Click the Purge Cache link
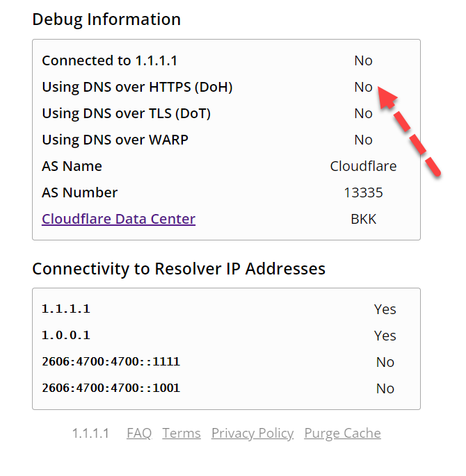 click(x=342, y=434)
